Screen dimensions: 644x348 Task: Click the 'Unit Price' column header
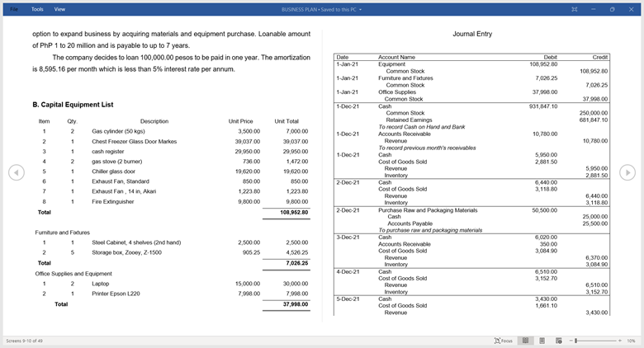[x=241, y=121]
